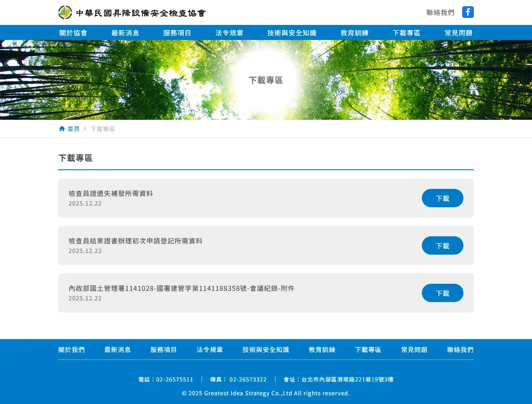Screen dimensions: 532x404
Task: Open the 關於協會 menu
Action: tap(73, 32)
